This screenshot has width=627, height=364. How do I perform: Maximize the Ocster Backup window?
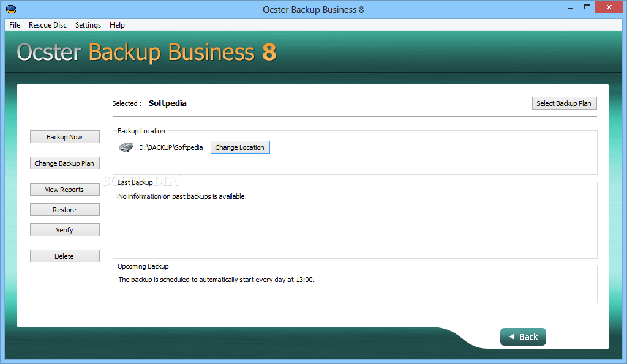[x=587, y=7]
